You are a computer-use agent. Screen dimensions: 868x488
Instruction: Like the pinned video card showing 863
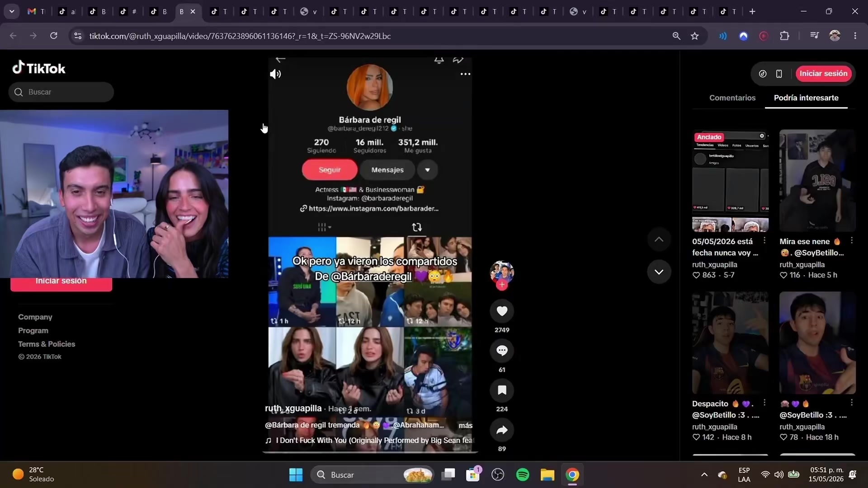pos(696,275)
